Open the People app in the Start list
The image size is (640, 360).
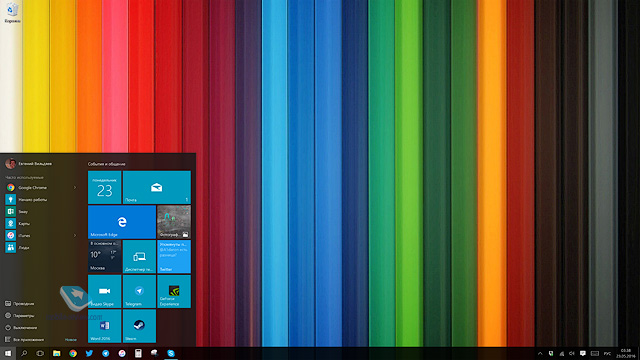coord(41,247)
